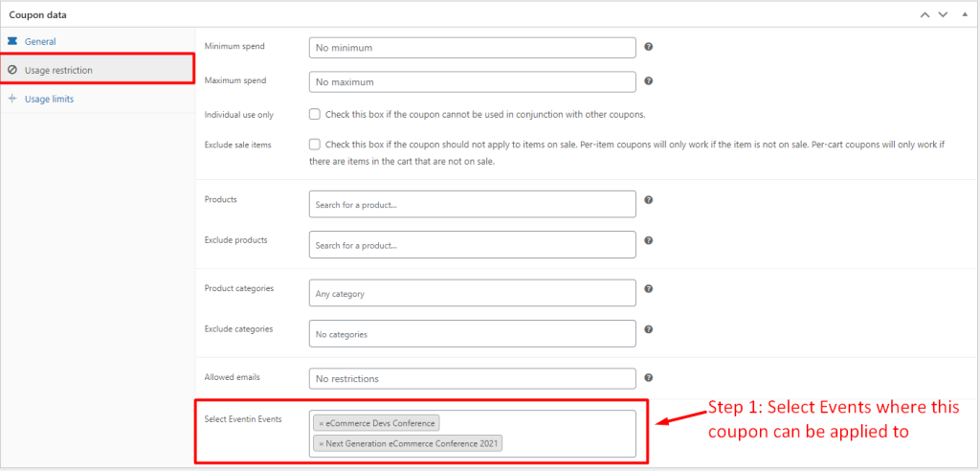Enable the Individual use only checkbox

tap(315, 115)
